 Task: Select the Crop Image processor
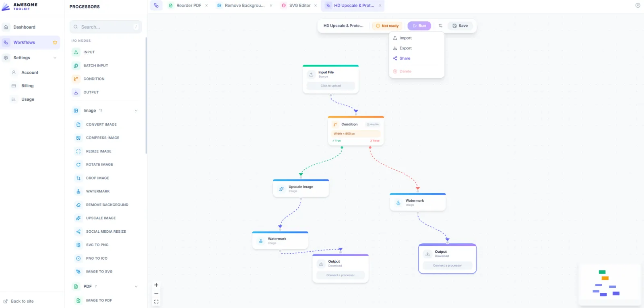97,178
